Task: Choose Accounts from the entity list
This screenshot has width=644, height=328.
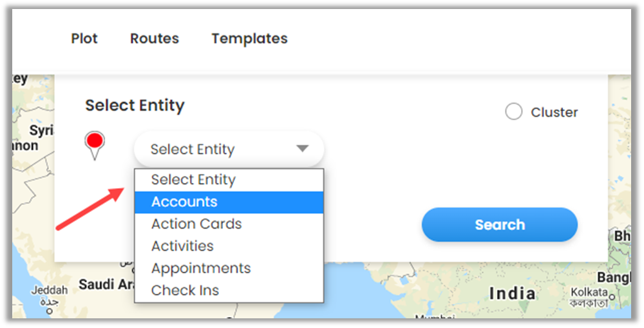Action: (x=184, y=202)
